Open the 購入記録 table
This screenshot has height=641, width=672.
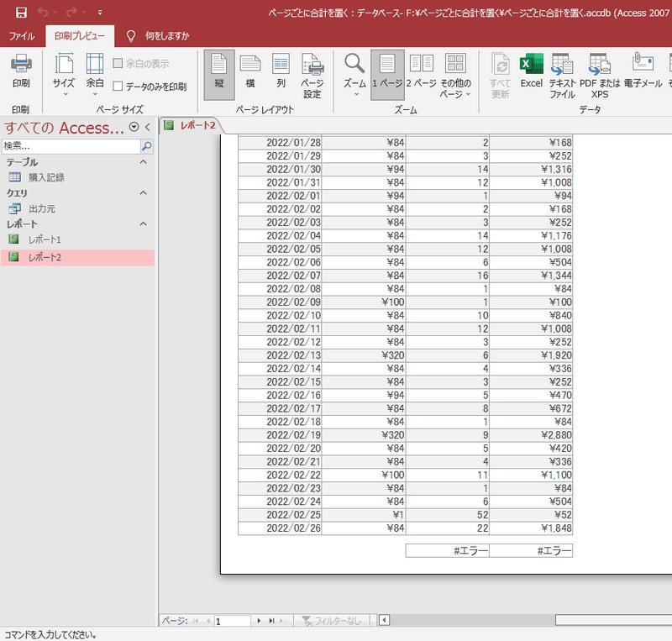(46, 177)
